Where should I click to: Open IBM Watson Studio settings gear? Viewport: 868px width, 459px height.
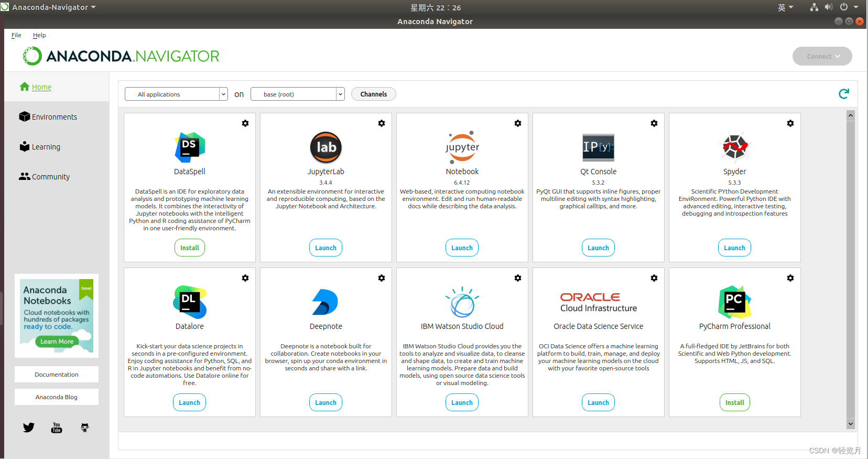(518, 278)
